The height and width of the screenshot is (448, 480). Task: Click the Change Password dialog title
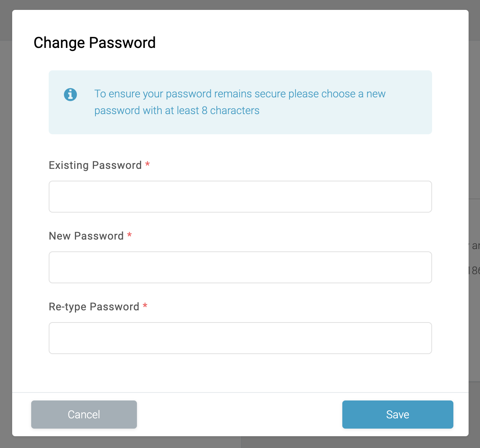[x=95, y=43]
